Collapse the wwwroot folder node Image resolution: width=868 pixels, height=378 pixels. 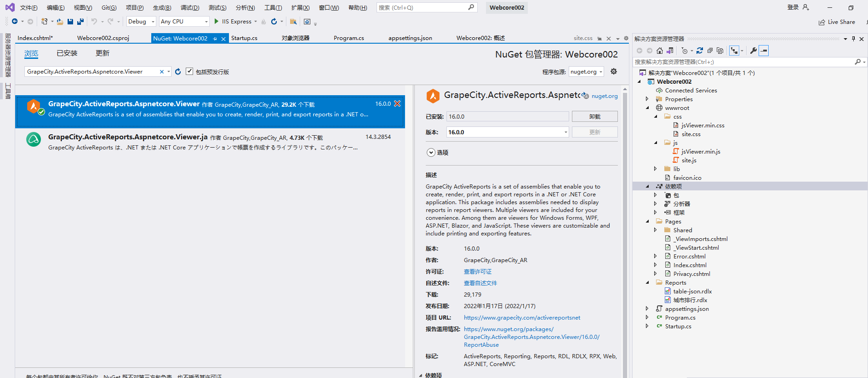pyautogui.click(x=647, y=108)
